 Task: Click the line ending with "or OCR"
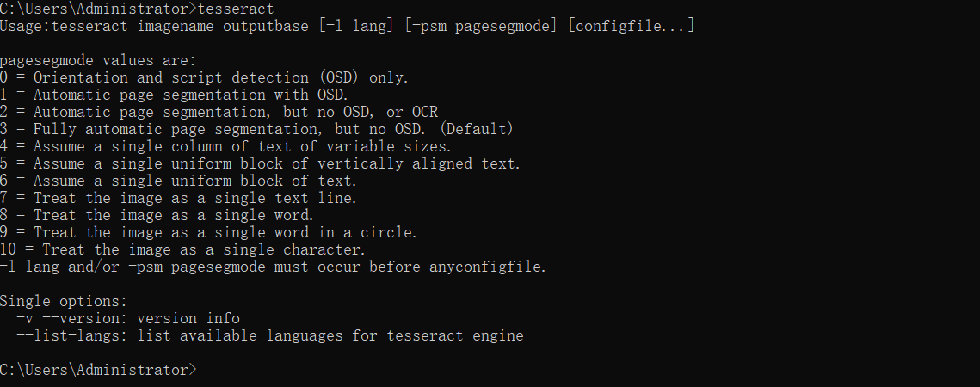pos(219,112)
